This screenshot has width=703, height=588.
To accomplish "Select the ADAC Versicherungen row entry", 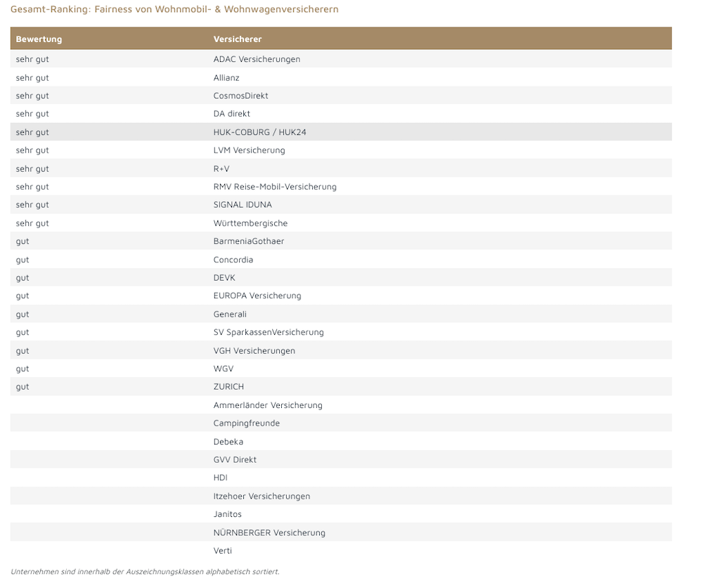I will 257,59.
